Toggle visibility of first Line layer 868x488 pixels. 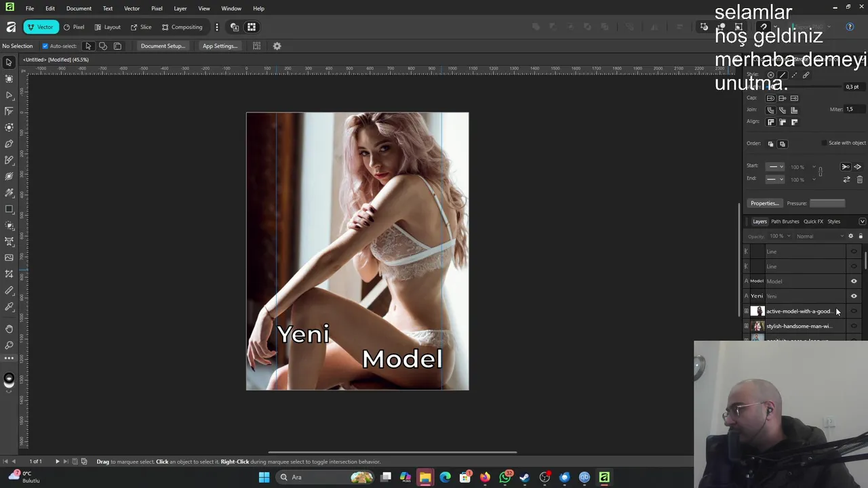point(854,251)
